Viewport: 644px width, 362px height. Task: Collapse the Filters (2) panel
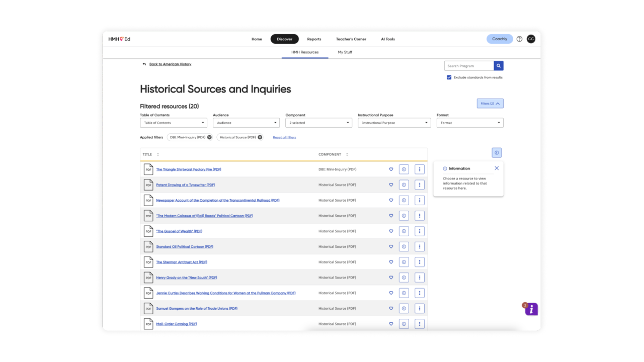[490, 104]
